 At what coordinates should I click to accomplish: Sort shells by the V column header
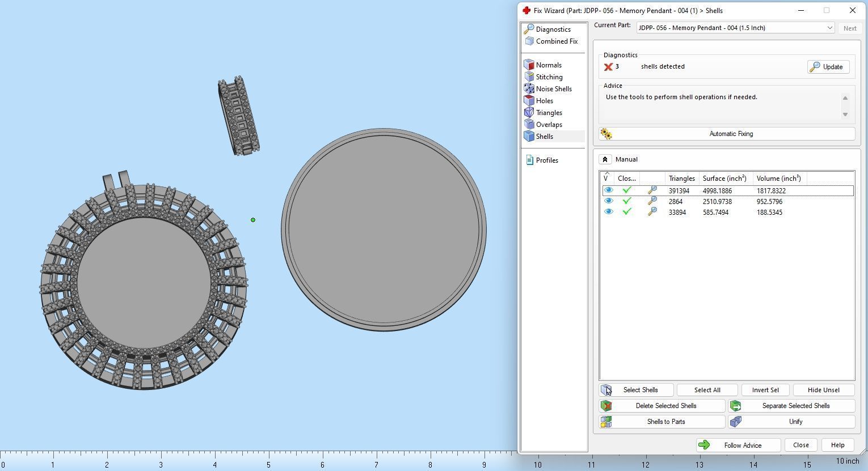pos(608,178)
